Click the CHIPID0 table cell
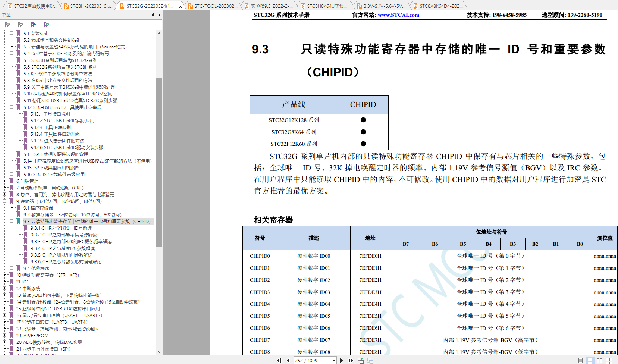The image size is (618, 364). coord(260,256)
